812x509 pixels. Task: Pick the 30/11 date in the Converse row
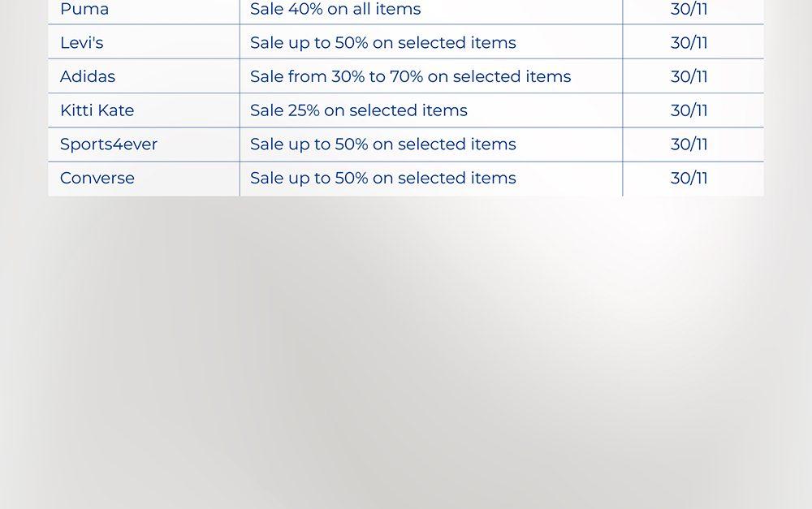pos(689,179)
